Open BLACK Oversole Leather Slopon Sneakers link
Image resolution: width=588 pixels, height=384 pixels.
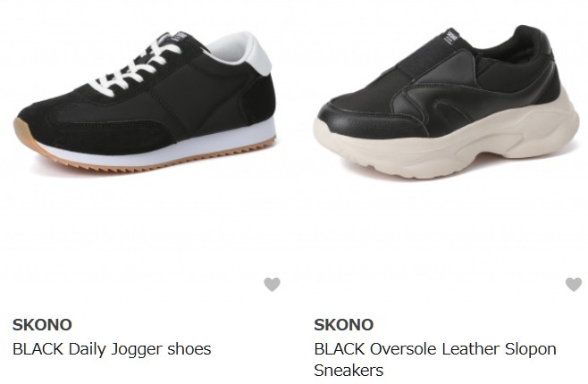(435, 360)
